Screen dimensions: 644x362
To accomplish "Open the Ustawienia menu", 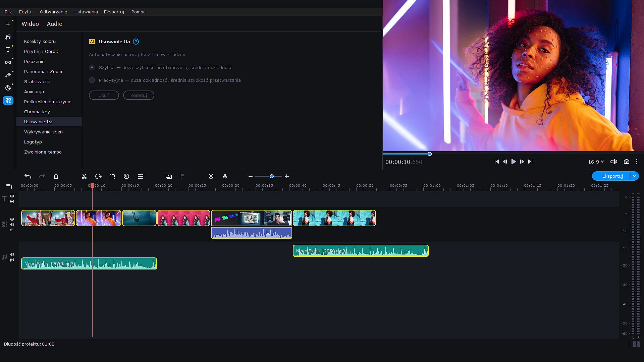I will (x=86, y=12).
